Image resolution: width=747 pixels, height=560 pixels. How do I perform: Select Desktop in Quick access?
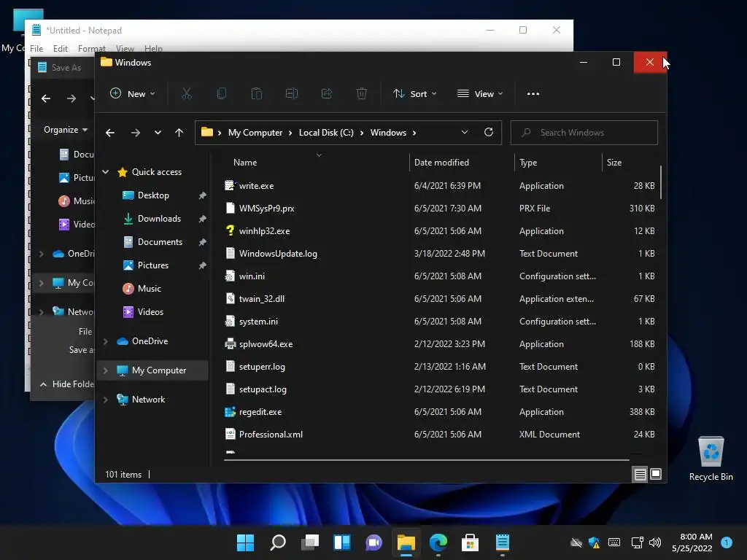153,195
